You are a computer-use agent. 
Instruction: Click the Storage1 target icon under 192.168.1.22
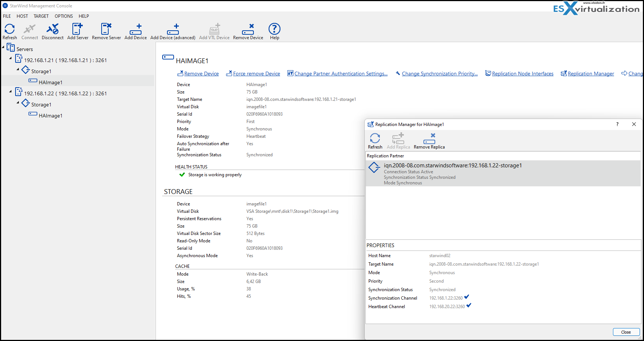coord(25,103)
